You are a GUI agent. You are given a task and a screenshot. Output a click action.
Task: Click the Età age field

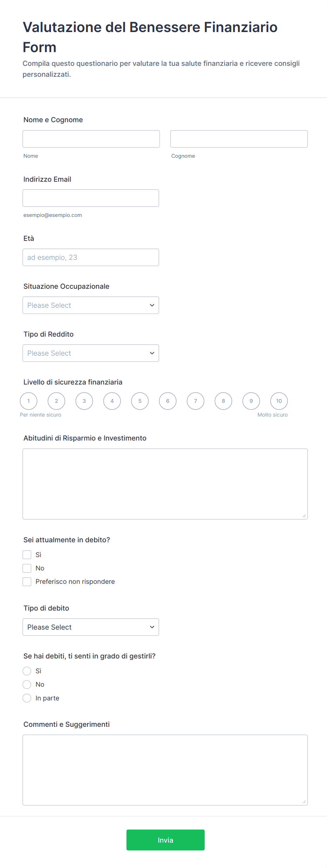point(91,257)
